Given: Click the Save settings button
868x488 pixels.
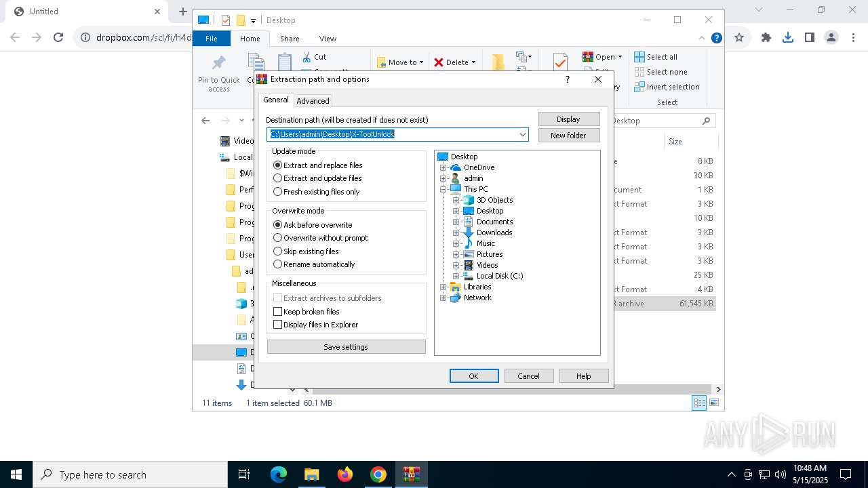Looking at the screenshot, I should tap(346, 347).
